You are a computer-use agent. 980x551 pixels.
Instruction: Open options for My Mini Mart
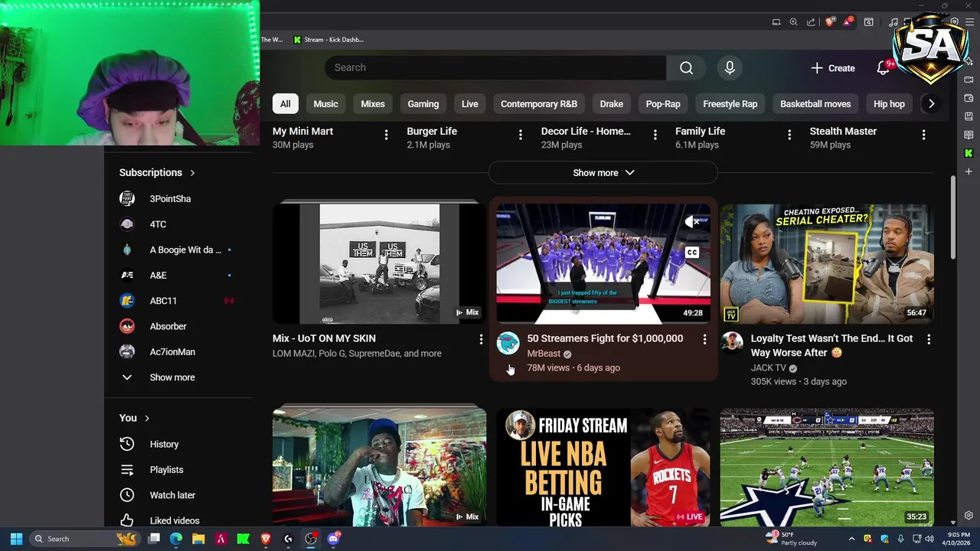tap(386, 135)
